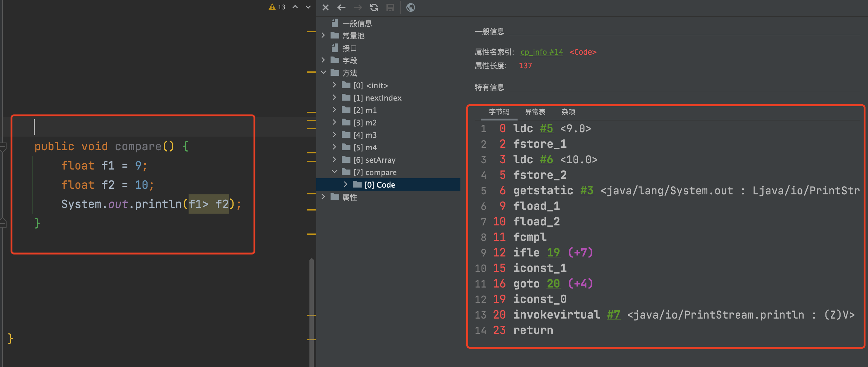868x367 pixels.
Task: Go to next highlighted error arrow
Action: tap(308, 7)
